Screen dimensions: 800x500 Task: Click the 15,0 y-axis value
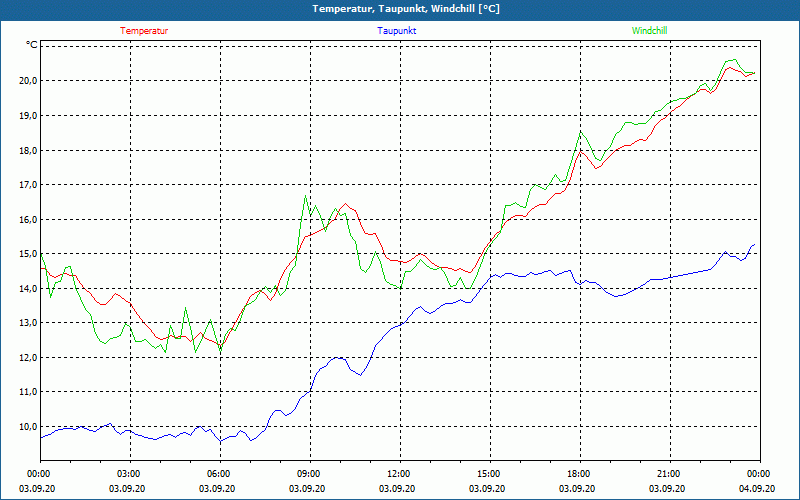coord(28,254)
